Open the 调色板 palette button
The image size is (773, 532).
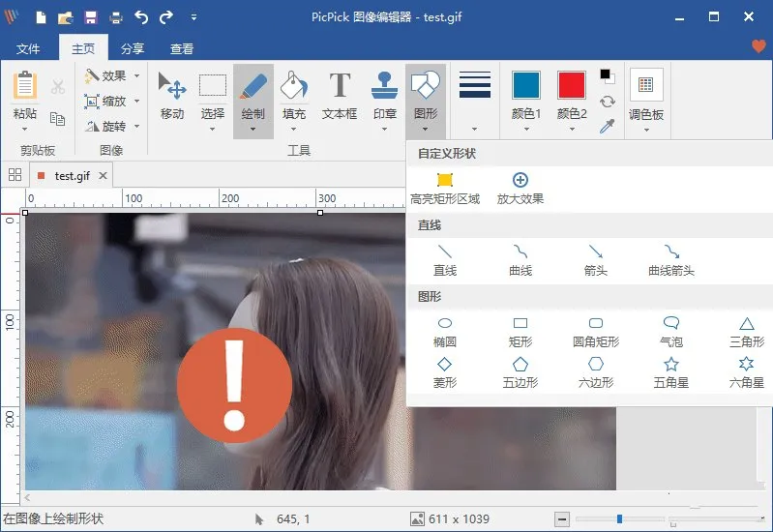[645, 97]
